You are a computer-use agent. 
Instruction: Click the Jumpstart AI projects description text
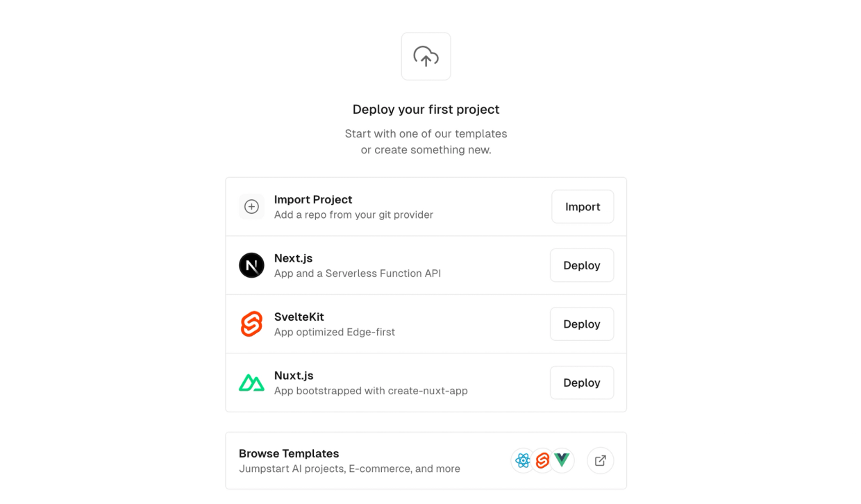[349, 469]
